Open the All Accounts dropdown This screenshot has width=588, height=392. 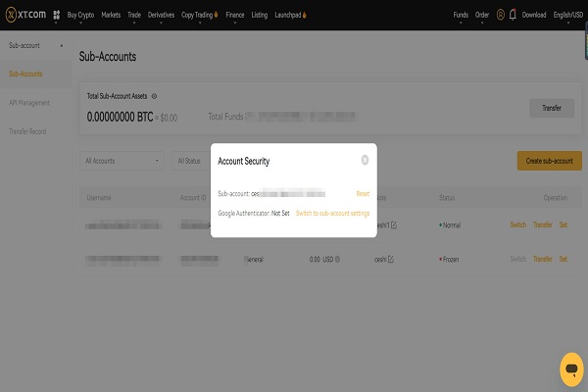[122, 161]
